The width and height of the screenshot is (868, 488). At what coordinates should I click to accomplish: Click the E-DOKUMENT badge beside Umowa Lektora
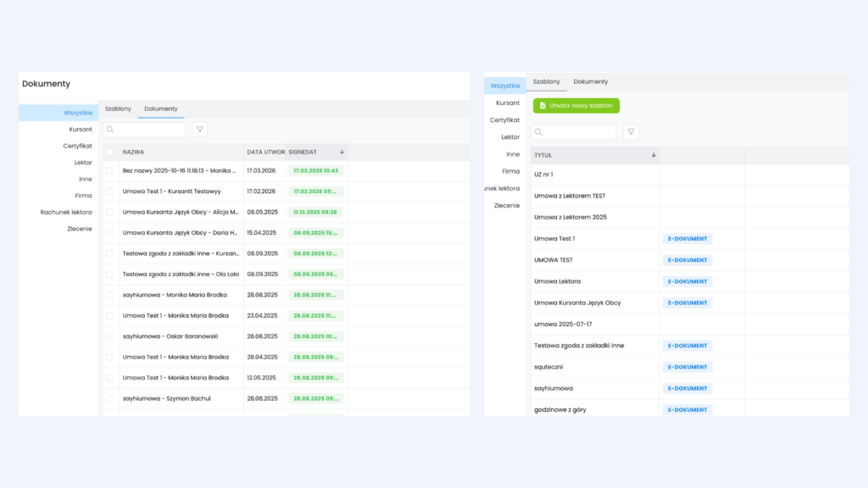pyautogui.click(x=687, y=281)
